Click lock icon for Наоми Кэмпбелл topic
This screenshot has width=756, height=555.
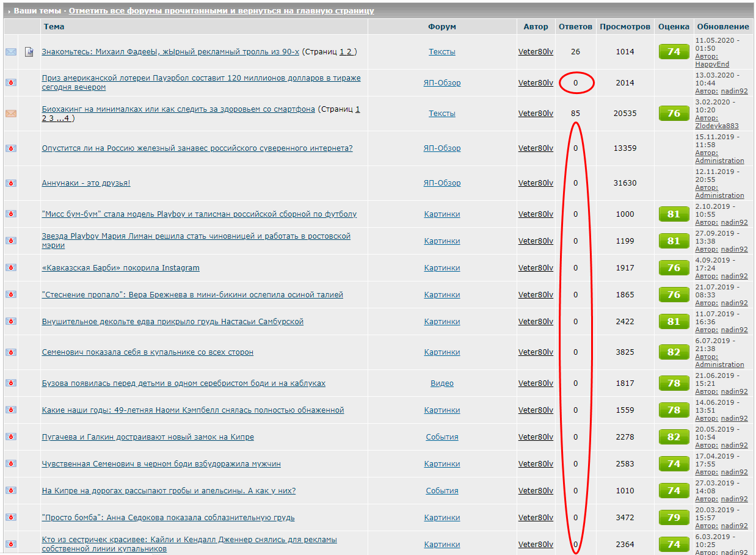coord(11,410)
